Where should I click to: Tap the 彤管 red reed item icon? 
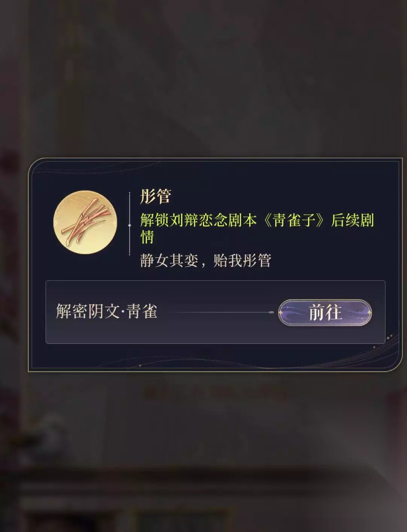[x=85, y=222]
